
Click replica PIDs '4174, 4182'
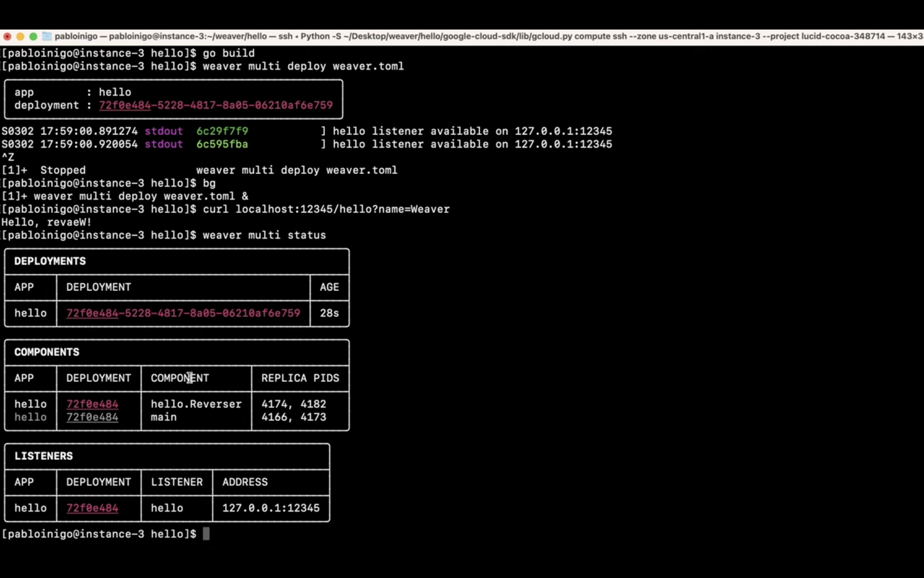pos(294,404)
